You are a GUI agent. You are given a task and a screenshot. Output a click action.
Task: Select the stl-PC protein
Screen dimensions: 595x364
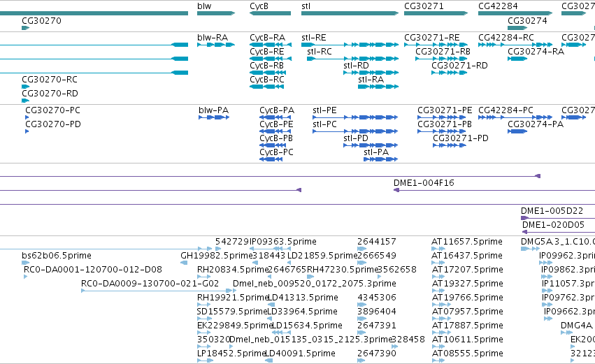[x=355, y=131]
